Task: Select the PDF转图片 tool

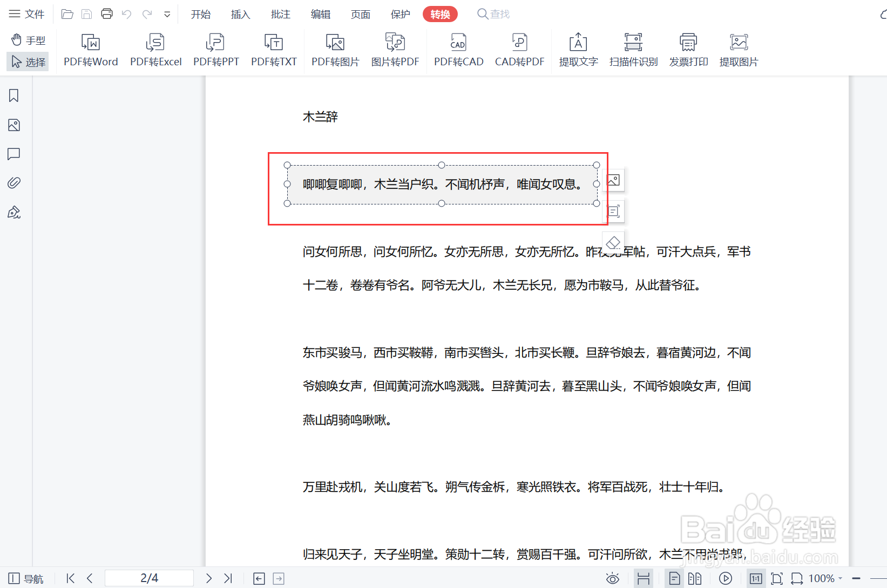Action: tap(335, 49)
